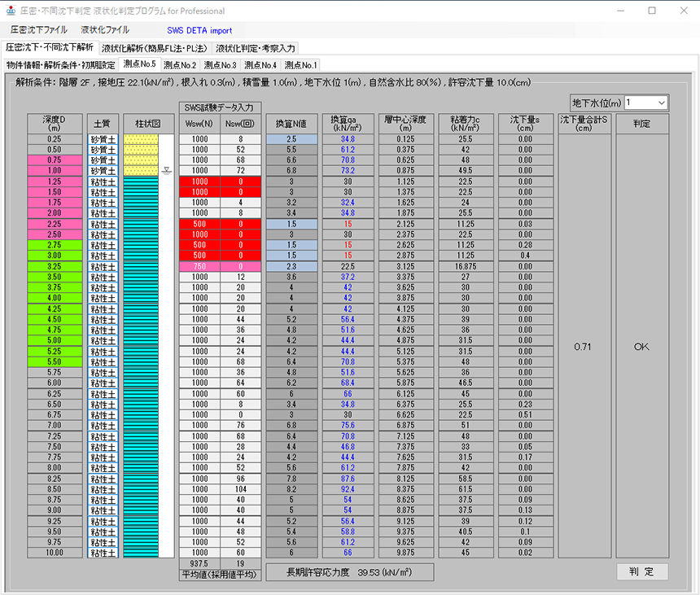Click the 換算qa (kN/m²) column header
The height and width of the screenshot is (595, 700).
[x=348, y=124]
